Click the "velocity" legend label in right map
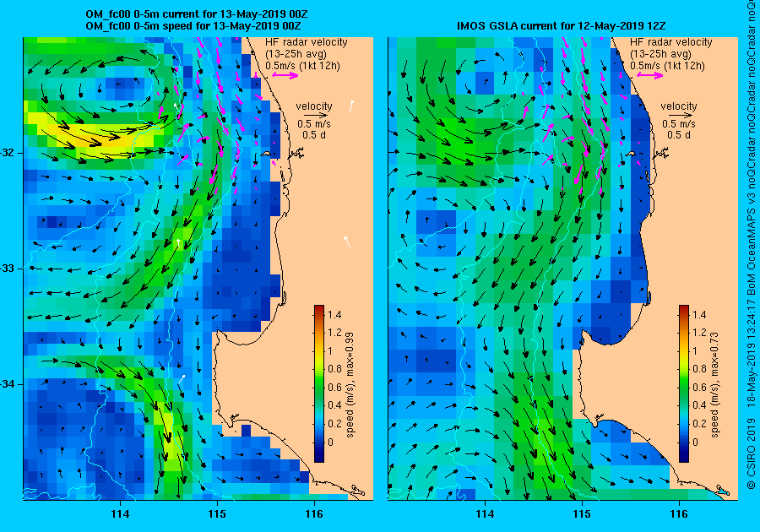The height and width of the screenshot is (532, 760). click(x=679, y=106)
